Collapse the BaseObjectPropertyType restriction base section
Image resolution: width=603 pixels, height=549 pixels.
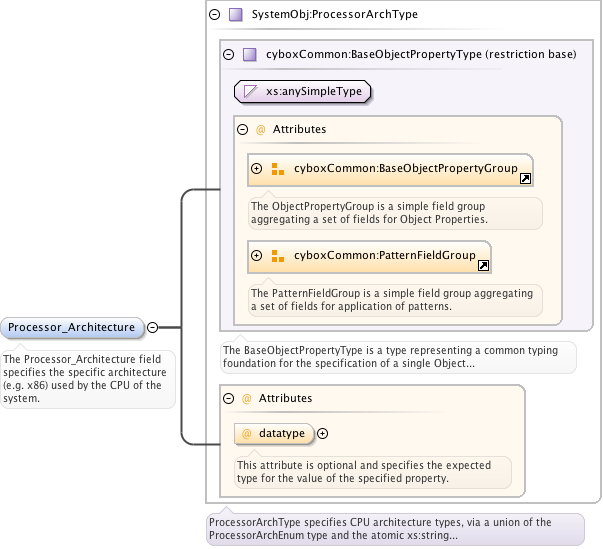coord(228,55)
